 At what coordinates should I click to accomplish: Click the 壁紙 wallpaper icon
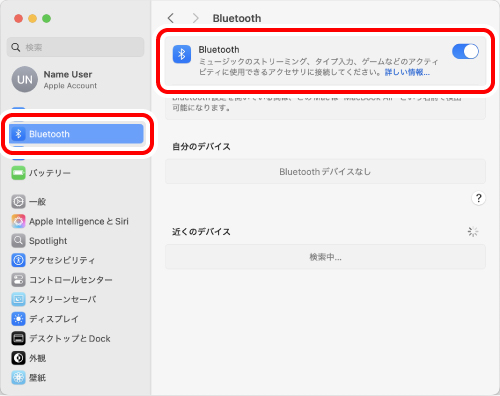tap(18, 378)
